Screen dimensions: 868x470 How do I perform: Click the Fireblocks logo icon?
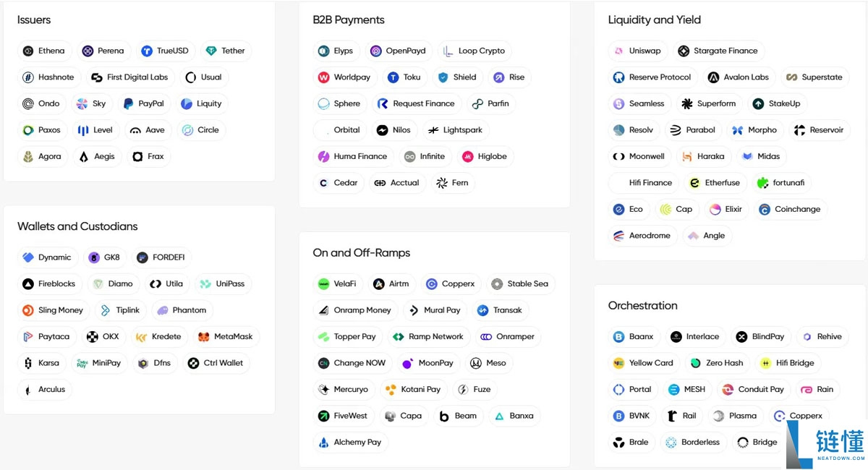pos(28,284)
